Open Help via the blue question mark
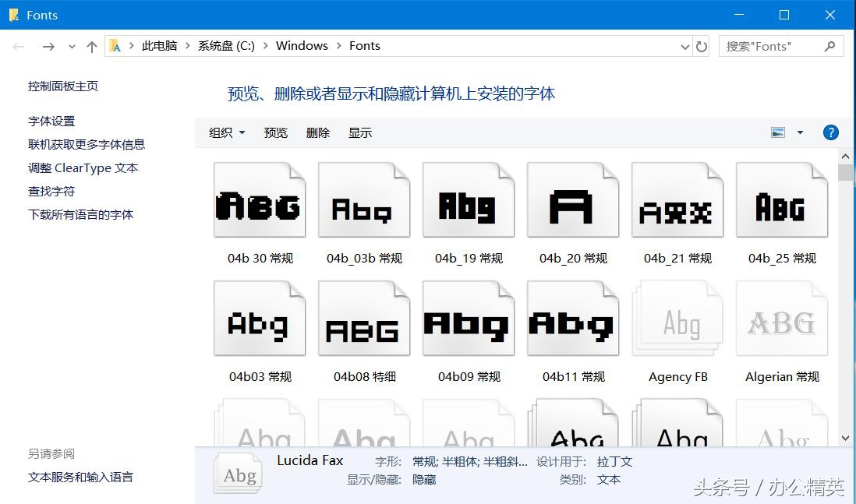Viewport: 856px width, 504px height. [x=830, y=132]
